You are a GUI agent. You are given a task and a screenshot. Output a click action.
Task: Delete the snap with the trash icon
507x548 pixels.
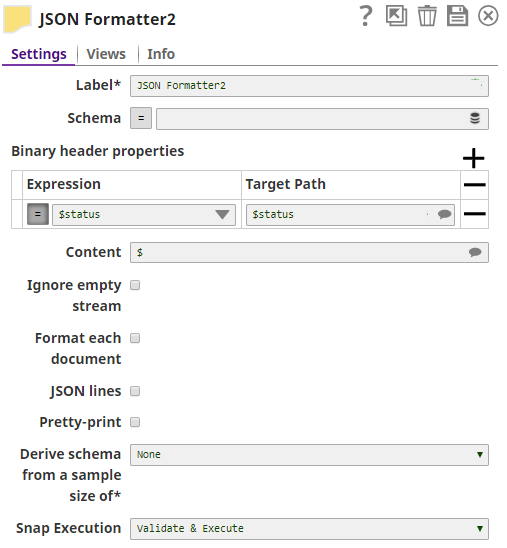click(x=427, y=16)
